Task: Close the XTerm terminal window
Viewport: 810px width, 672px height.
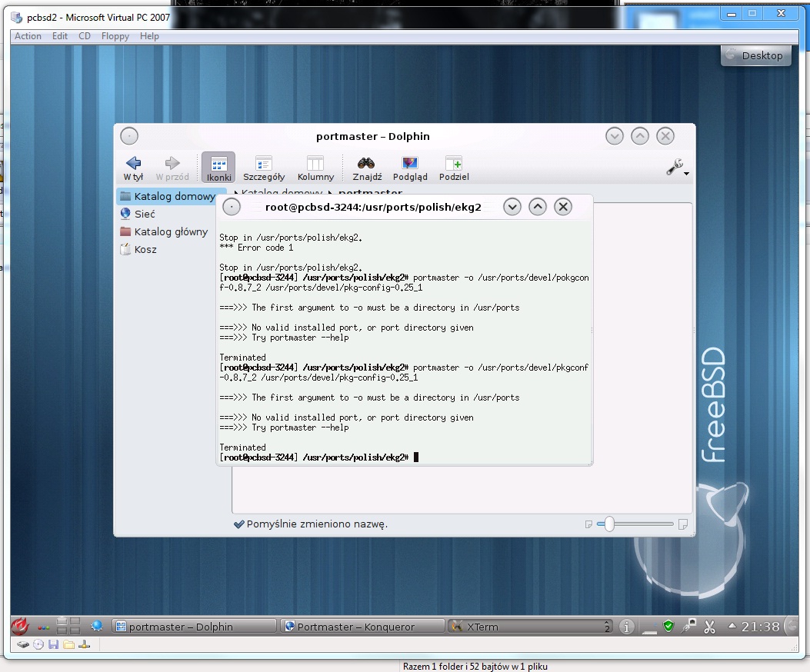Action: pyautogui.click(x=563, y=207)
